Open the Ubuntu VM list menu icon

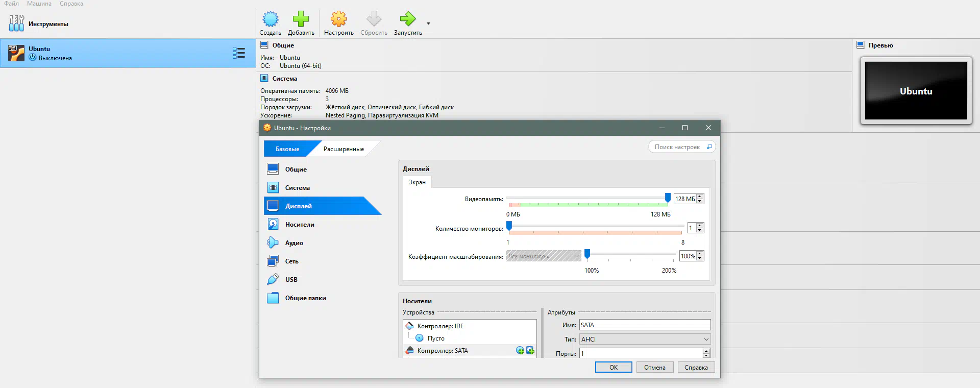click(238, 53)
